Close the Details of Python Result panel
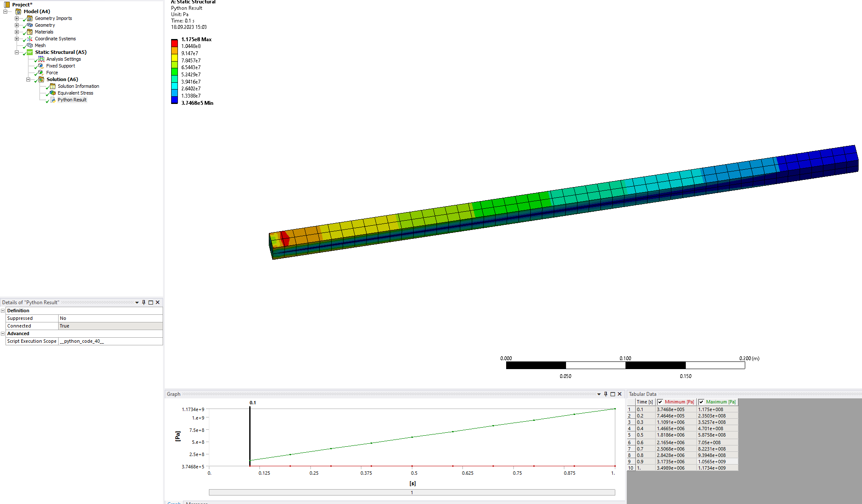Image resolution: width=862 pixels, height=504 pixels. click(158, 302)
